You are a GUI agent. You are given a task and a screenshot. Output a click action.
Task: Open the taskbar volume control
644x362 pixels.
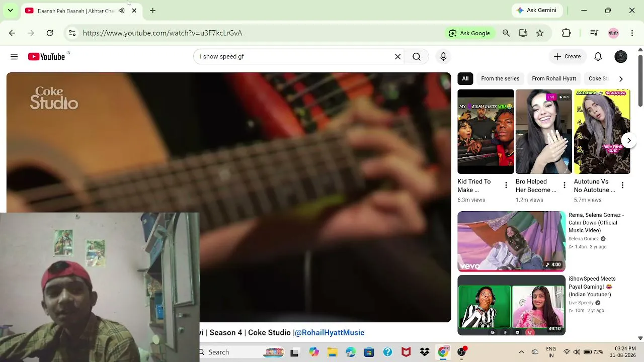pos(577,352)
